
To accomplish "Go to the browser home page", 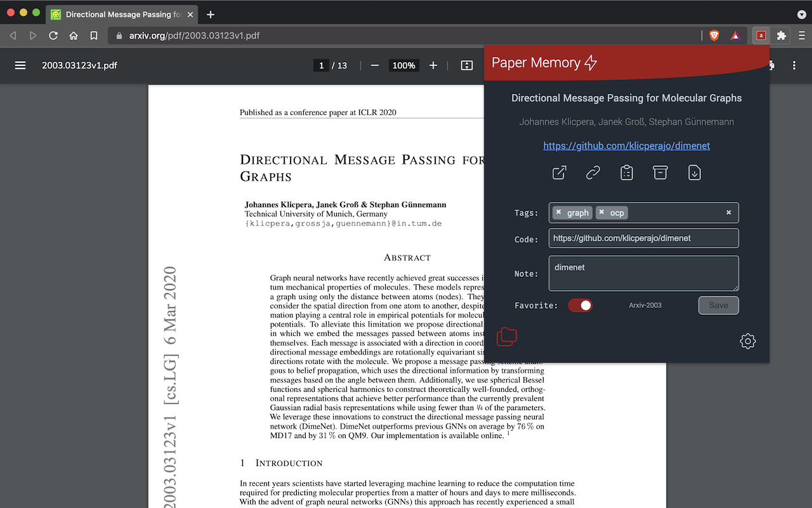I will click(74, 36).
